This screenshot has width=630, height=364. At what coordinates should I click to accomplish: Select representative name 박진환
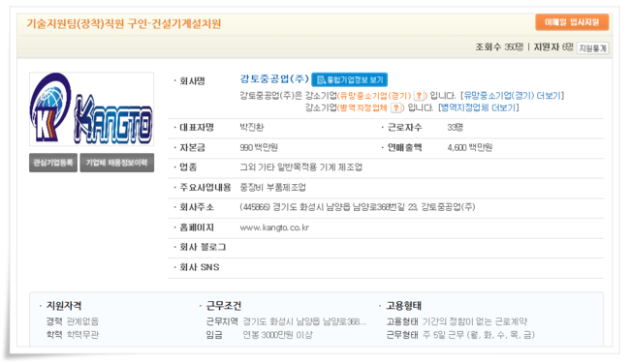click(x=252, y=127)
